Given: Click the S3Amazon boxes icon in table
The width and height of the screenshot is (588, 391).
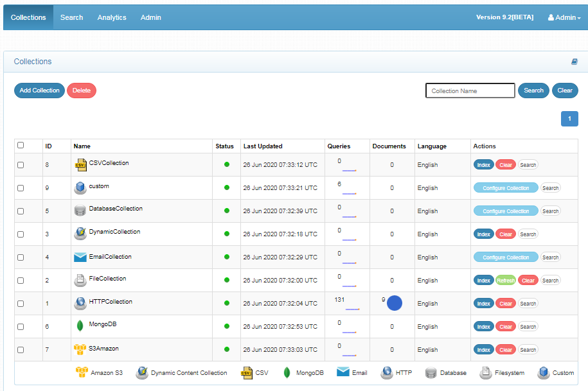Looking at the screenshot, I should [x=80, y=349].
